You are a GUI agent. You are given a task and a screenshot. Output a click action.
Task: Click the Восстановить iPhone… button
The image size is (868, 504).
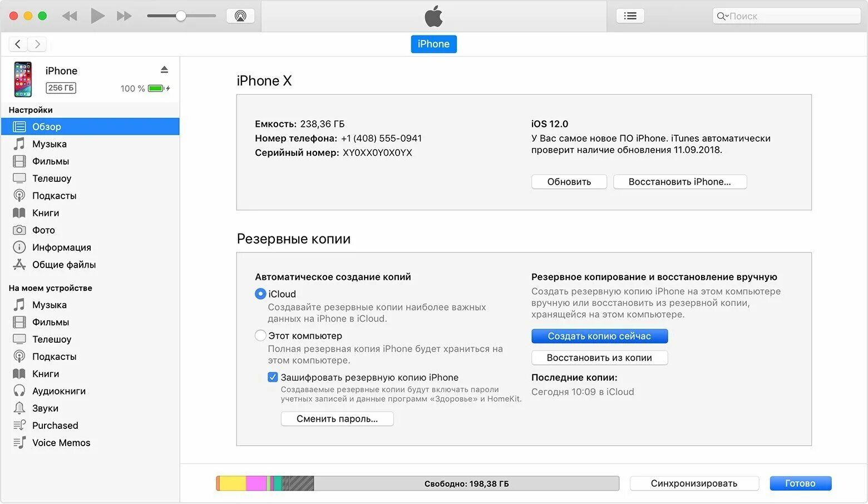679,182
